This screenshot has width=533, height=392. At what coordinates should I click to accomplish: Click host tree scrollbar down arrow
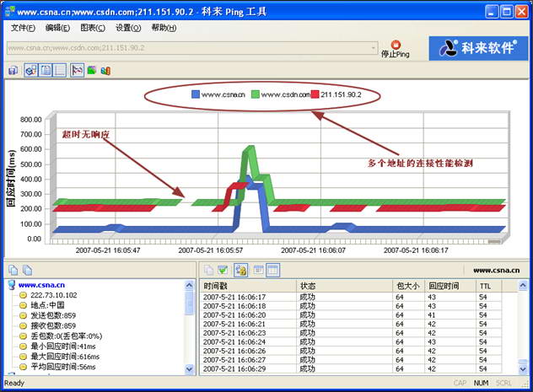point(190,369)
